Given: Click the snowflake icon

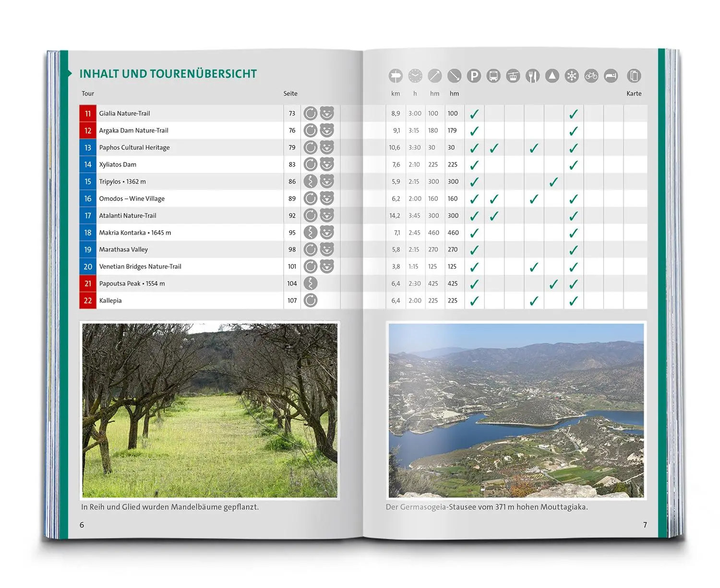Looking at the screenshot, I should pos(572,76).
